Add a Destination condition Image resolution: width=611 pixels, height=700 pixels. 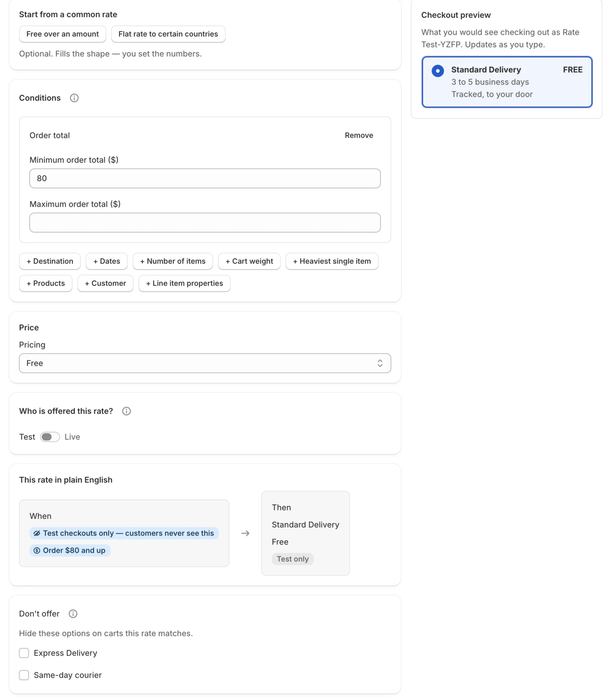pos(50,261)
